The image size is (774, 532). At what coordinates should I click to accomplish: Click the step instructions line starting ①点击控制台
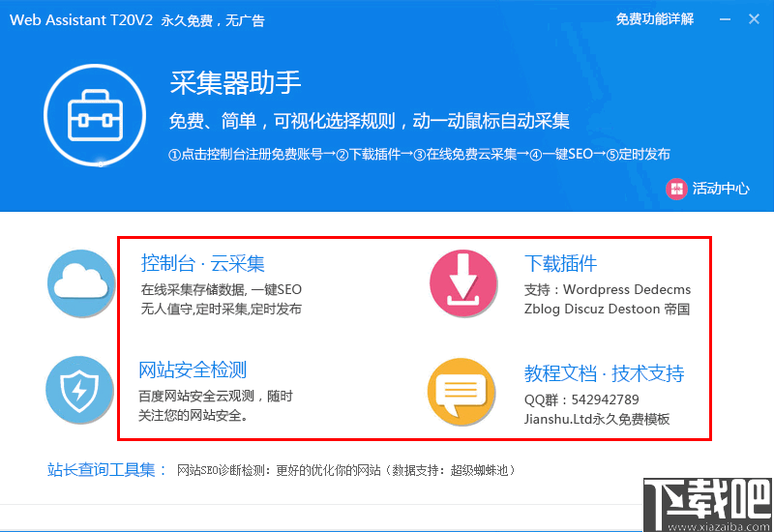click(419, 155)
